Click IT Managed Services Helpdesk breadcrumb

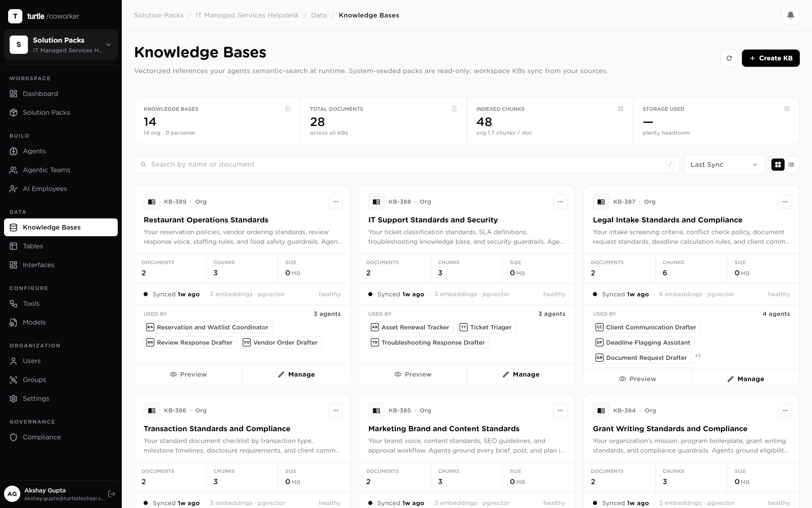tap(247, 15)
